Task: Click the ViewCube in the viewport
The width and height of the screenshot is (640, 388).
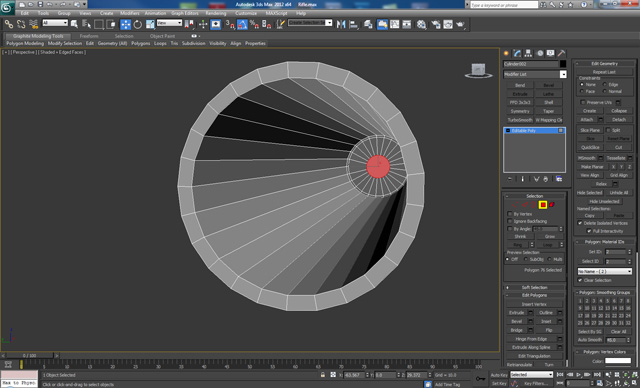Action: pos(478,71)
